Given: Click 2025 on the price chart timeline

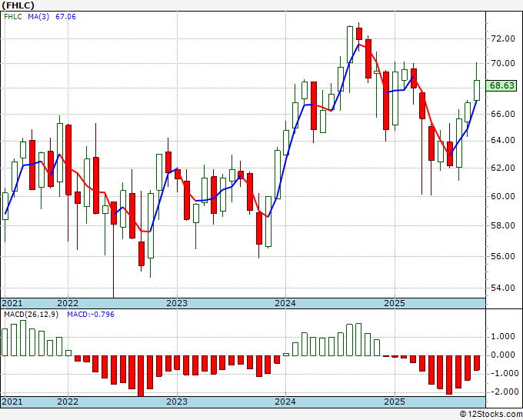Looking at the screenshot, I should click(x=395, y=303).
